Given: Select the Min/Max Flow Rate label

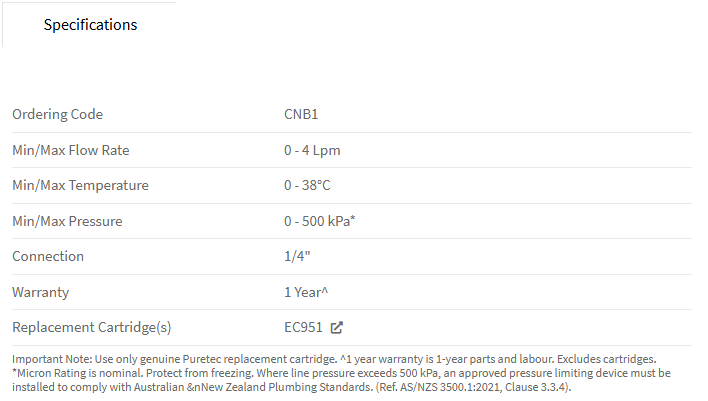Looking at the screenshot, I should point(71,150).
